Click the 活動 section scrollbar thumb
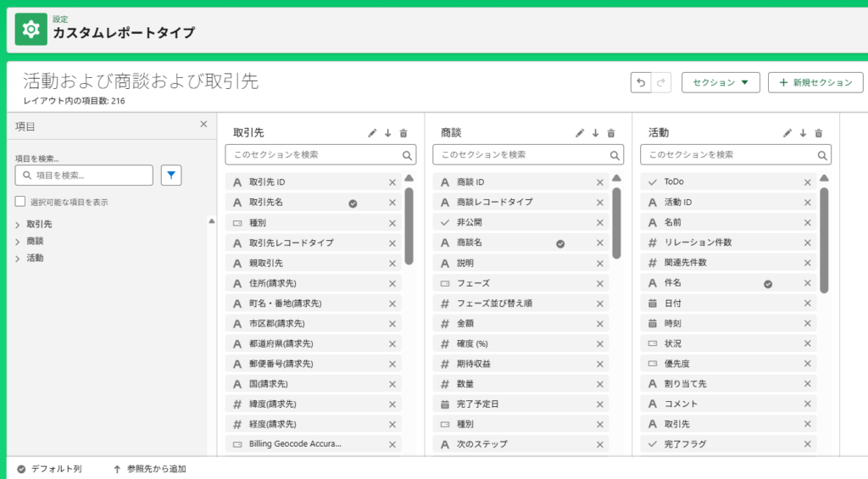868x479 pixels. (x=824, y=240)
